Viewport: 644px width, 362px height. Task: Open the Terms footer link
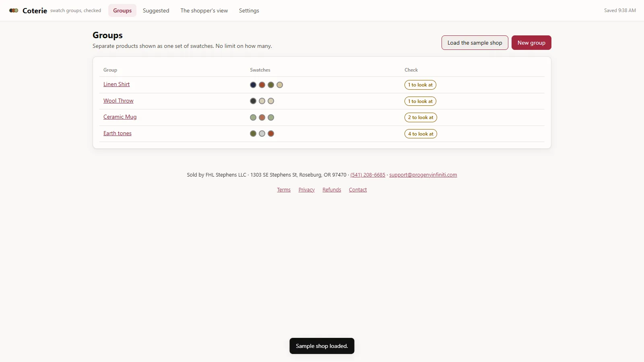coord(284,189)
